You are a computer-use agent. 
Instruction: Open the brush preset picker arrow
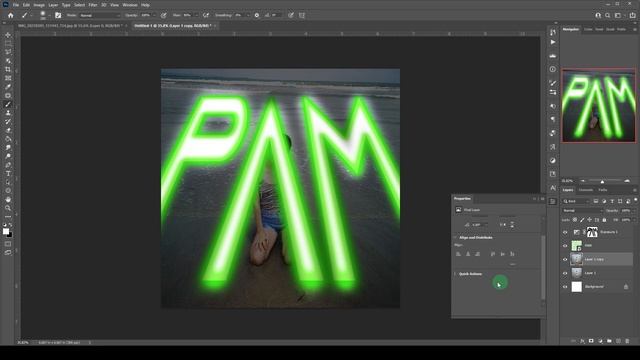click(49, 15)
